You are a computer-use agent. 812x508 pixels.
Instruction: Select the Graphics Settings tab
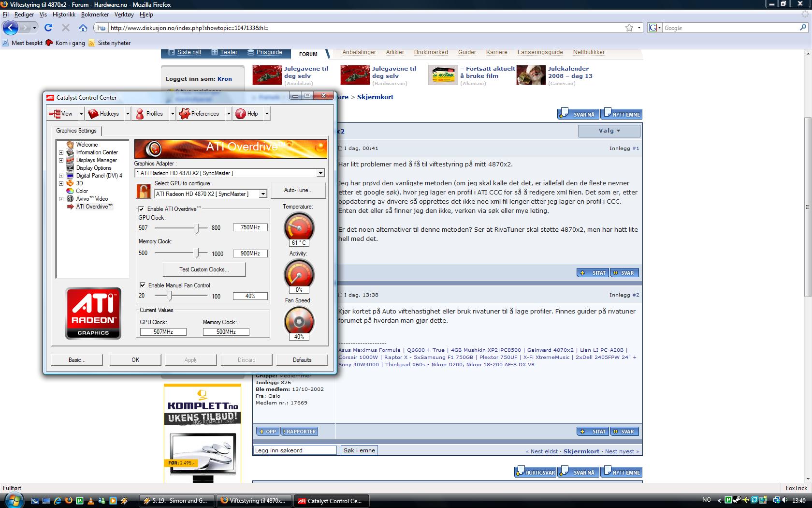pos(76,131)
